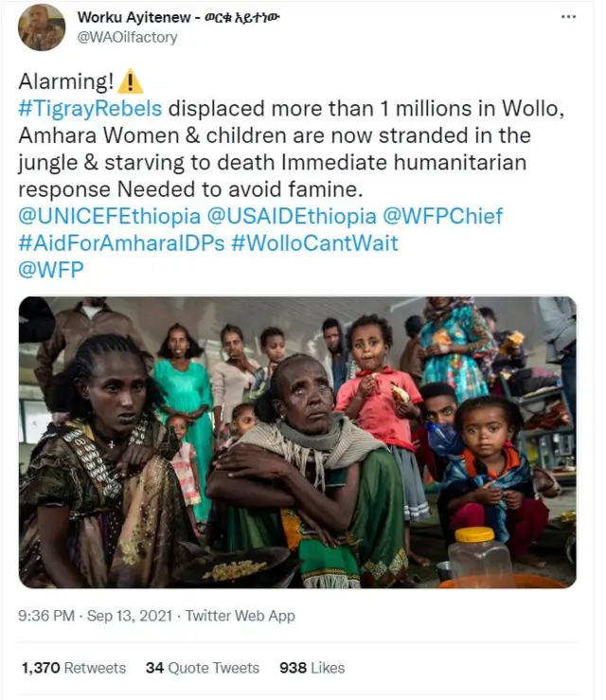
Task: Click the warning emoji after Alarming
Action: coord(132,82)
